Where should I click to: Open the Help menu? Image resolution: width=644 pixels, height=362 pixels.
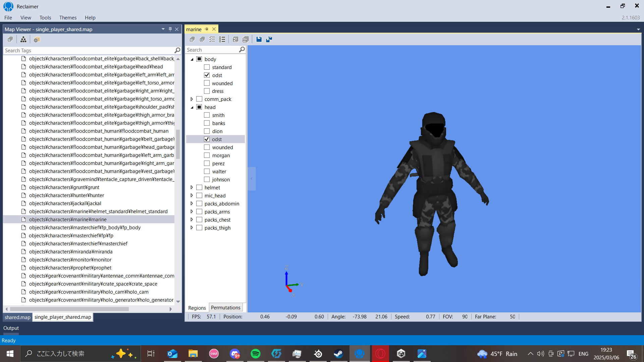coord(90,17)
